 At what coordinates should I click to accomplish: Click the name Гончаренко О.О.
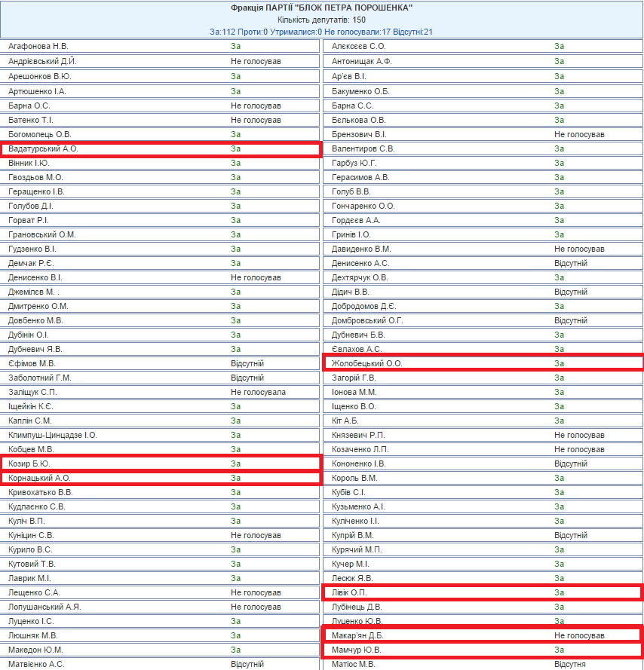[x=363, y=206]
